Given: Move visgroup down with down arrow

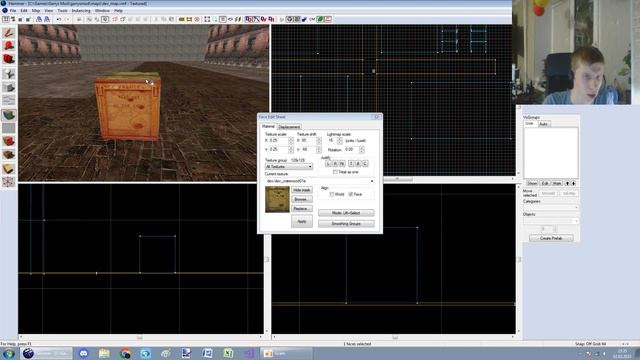Looking at the screenshot, I should point(573,183).
